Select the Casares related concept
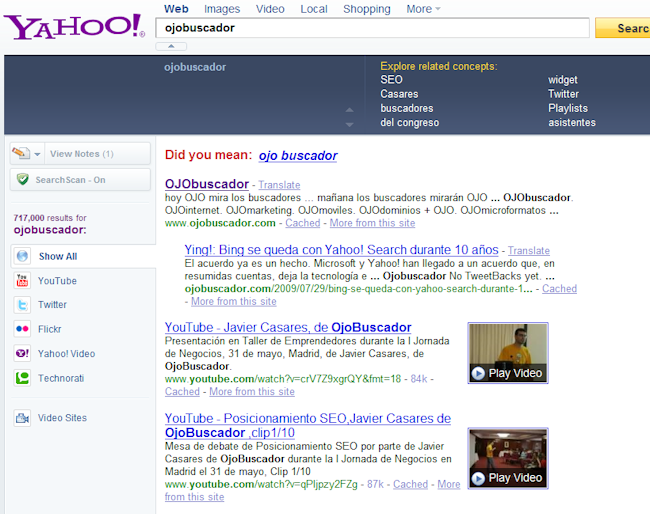Image resolution: width=650 pixels, height=514 pixels. click(399, 94)
